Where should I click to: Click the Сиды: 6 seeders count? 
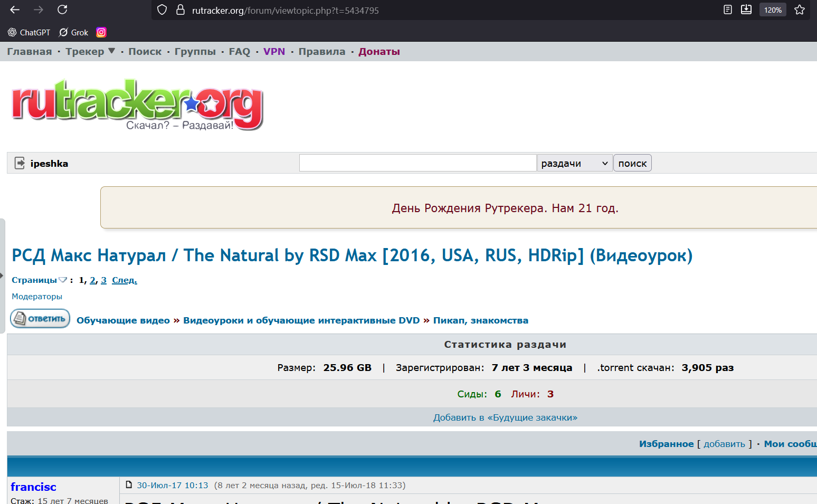coord(479,394)
